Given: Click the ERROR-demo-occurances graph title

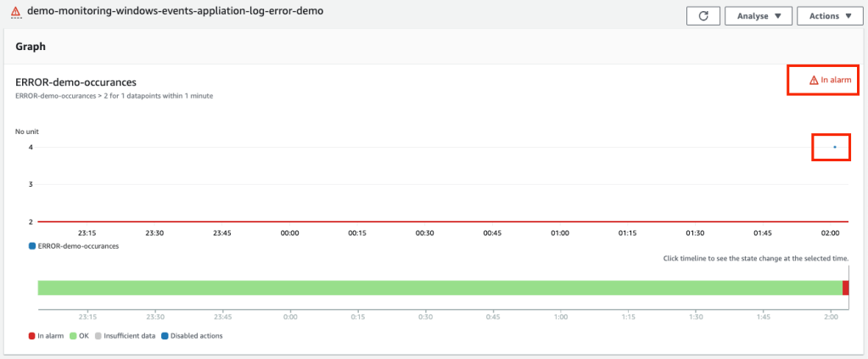Looking at the screenshot, I should coord(76,82).
